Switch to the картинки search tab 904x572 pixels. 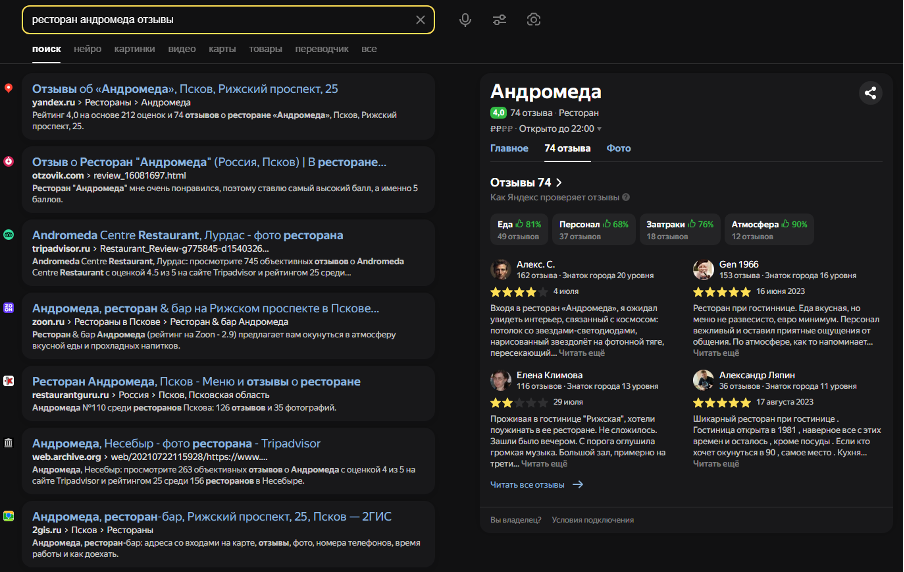coord(134,49)
